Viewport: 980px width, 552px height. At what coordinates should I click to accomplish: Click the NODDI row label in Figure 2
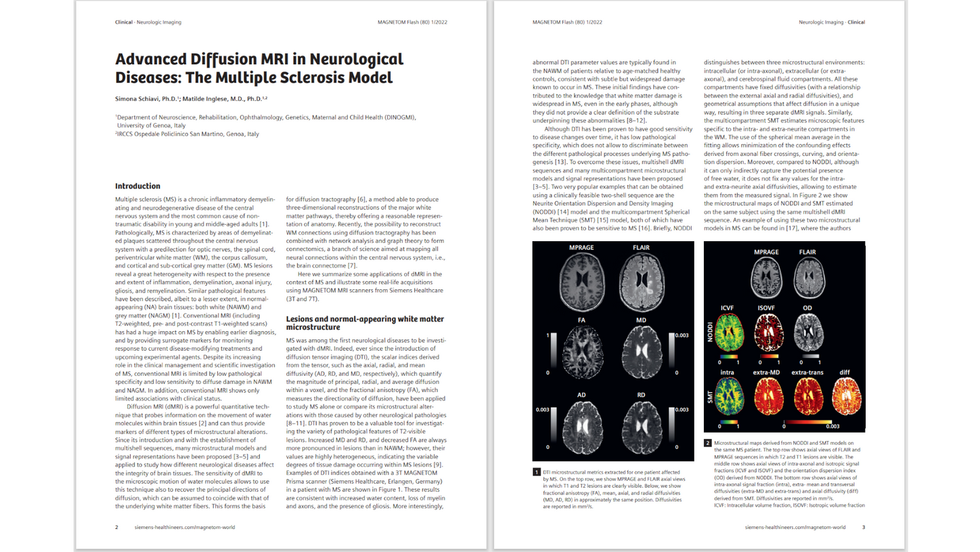(x=711, y=332)
